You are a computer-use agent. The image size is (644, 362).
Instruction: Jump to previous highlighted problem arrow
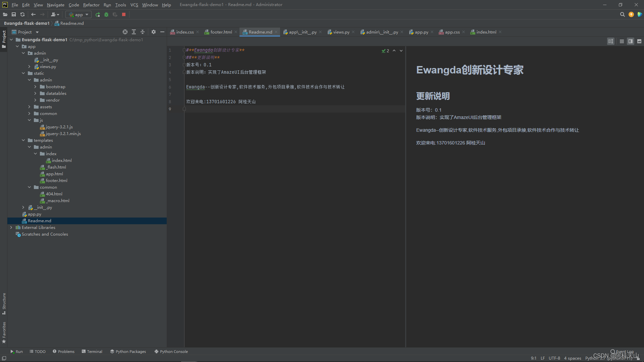[394, 51]
